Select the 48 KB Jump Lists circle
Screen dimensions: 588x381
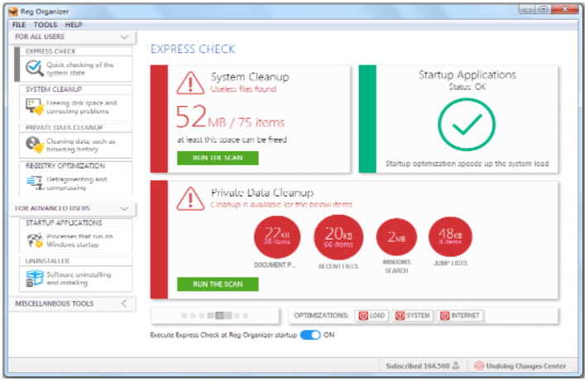coord(450,236)
